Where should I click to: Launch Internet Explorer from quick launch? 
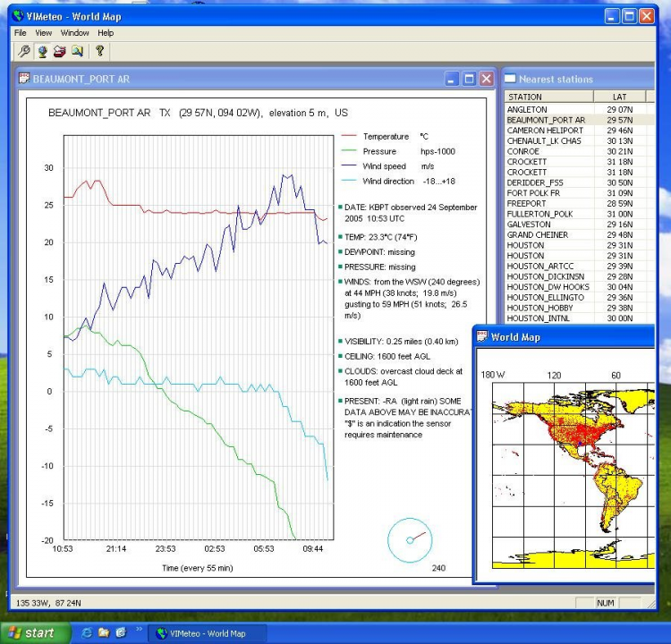click(x=87, y=633)
